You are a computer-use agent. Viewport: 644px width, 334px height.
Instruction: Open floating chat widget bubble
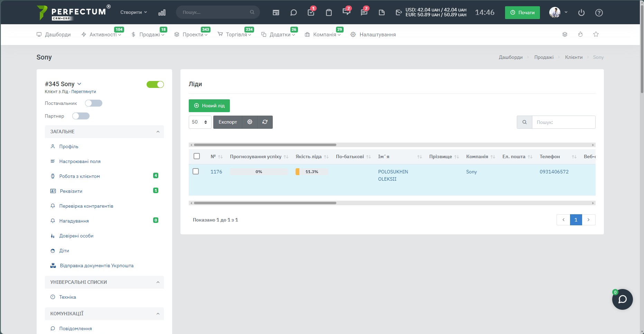[623, 299]
